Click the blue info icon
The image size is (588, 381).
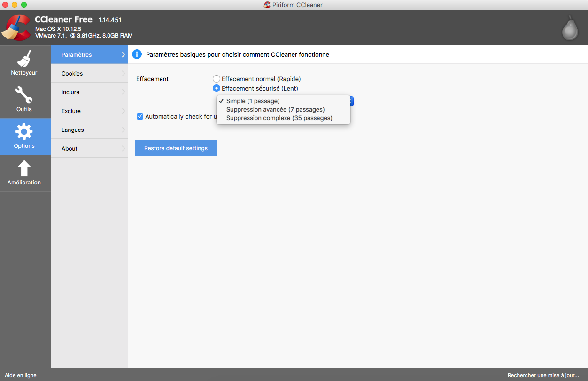click(x=137, y=54)
